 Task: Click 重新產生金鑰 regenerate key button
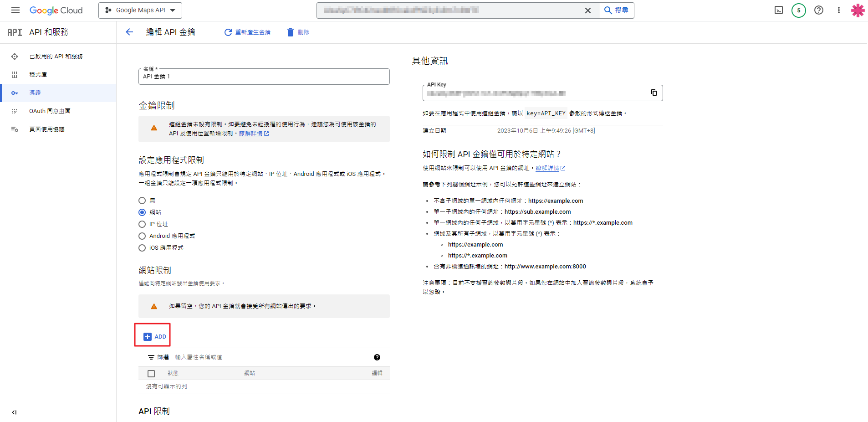tap(247, 32)
